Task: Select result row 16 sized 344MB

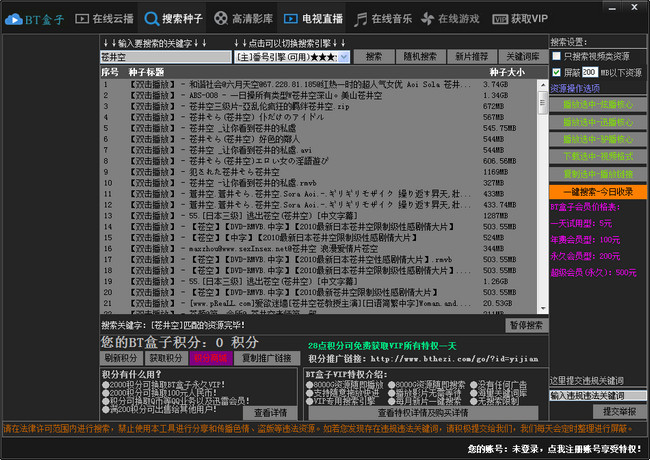Action: 318,249
